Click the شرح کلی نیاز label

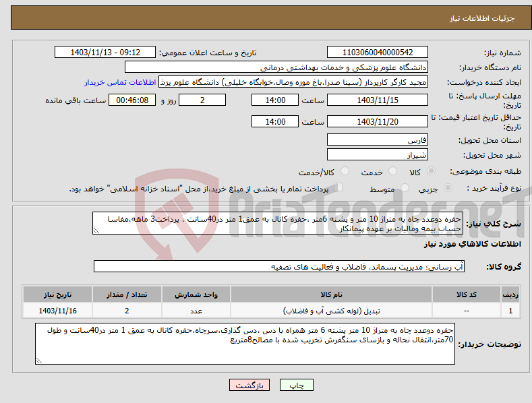494,224
